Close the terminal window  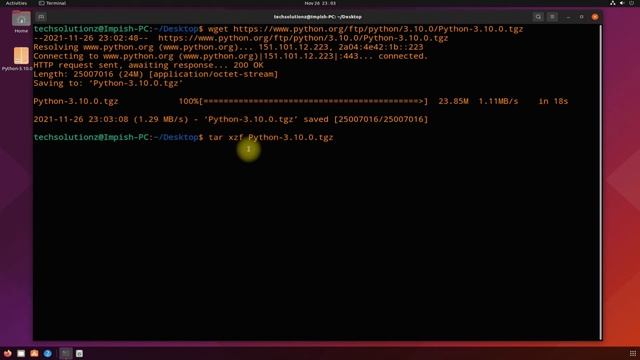click(595, 17)
